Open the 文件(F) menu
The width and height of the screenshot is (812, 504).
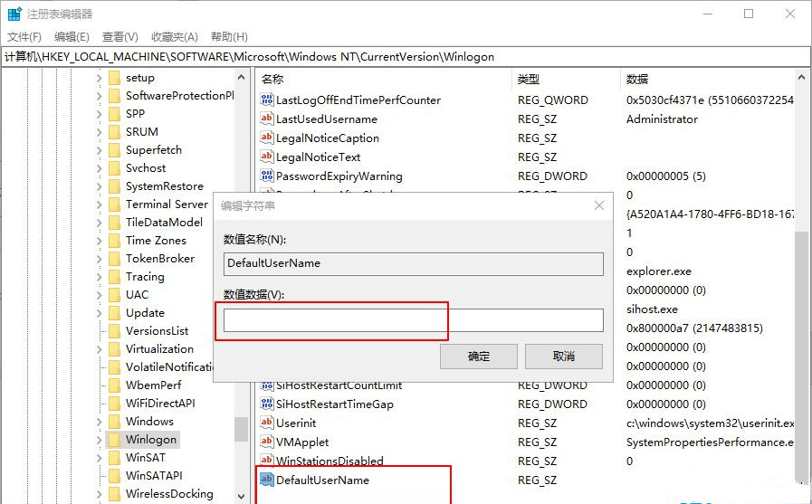click(x=24, y=37)
